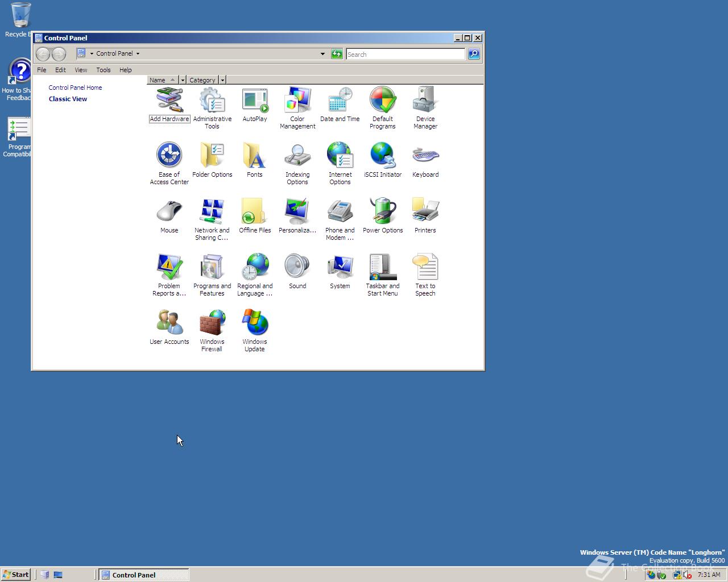Screen dimensions: 728x582
Task: Open Network and Sharing Center
Action: click(x=212, y=219)
